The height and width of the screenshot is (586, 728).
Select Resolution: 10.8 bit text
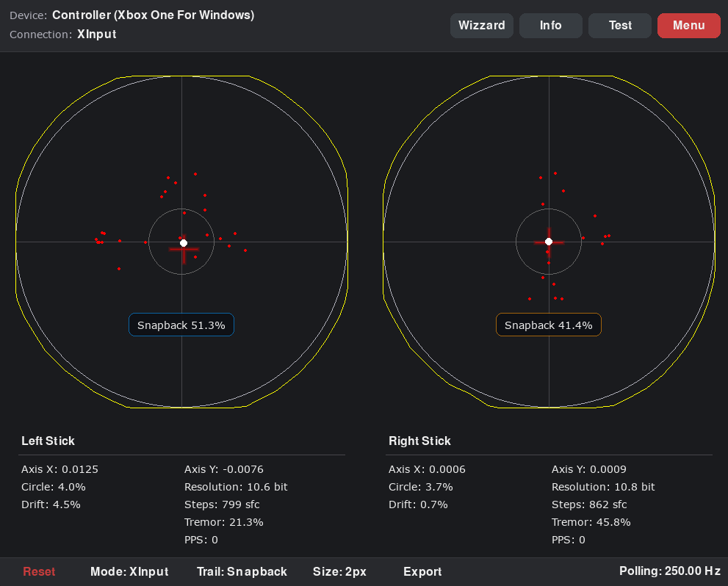603,487
